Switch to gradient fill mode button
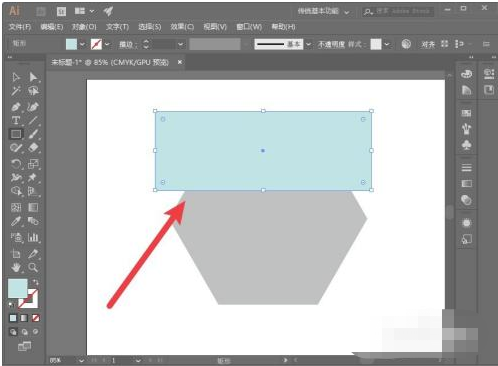 point(24,318)
